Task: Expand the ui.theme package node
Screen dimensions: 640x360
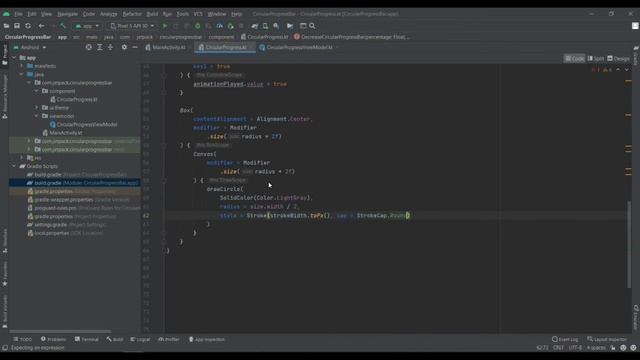Action: pos(37,108)
